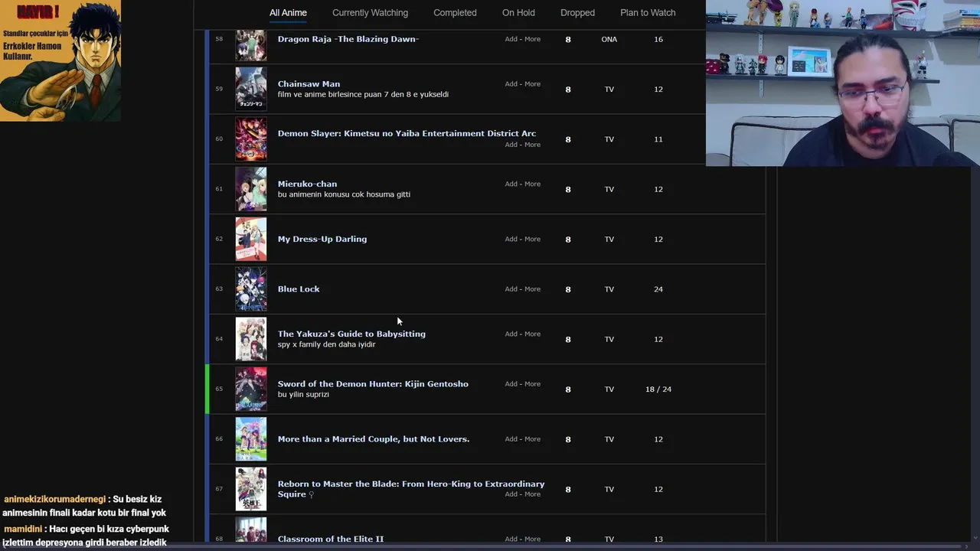Image resolution: width=980 pixels, height=551 pixels.
Task: Open the Mieruko-chan title link
Action: coord(307,184)
